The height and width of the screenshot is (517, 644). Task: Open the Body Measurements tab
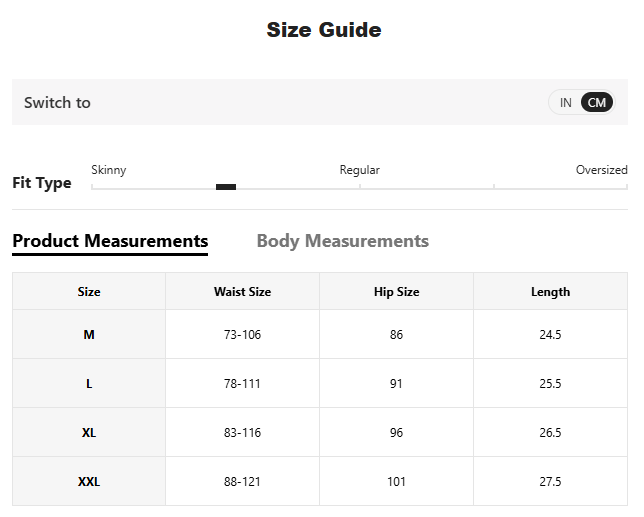pyautogui.click(x=342, y=241)
